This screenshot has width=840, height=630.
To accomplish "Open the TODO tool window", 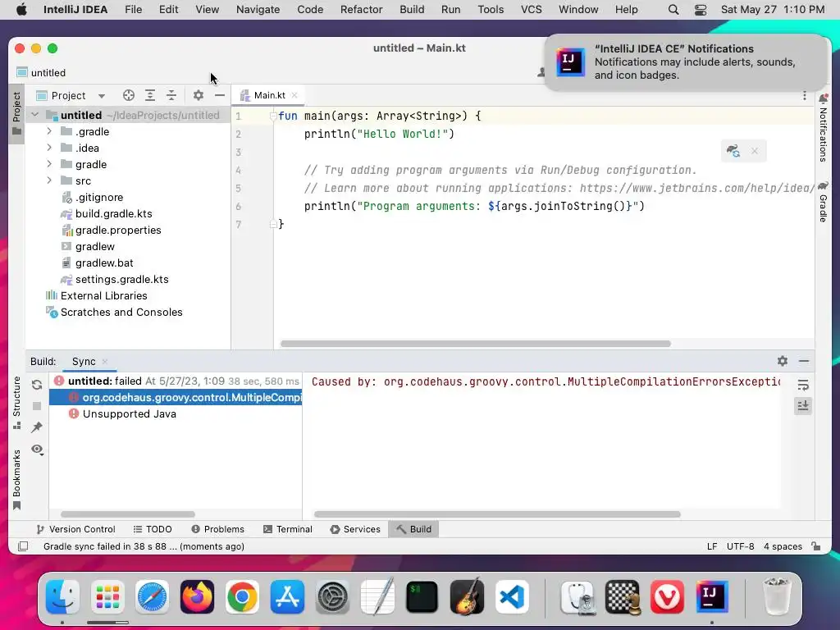I will click(x=153, y=529).
